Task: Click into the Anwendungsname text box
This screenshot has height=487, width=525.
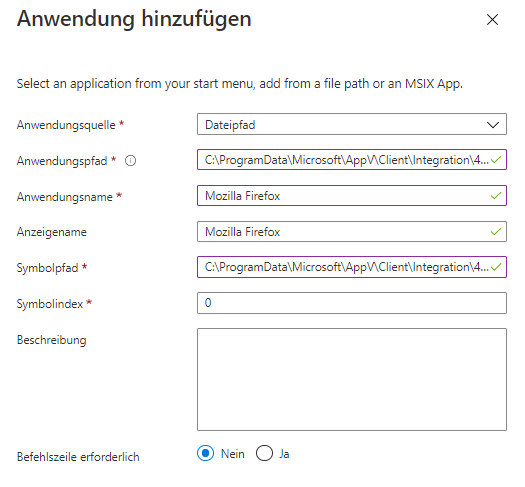Action: point(352,195)
